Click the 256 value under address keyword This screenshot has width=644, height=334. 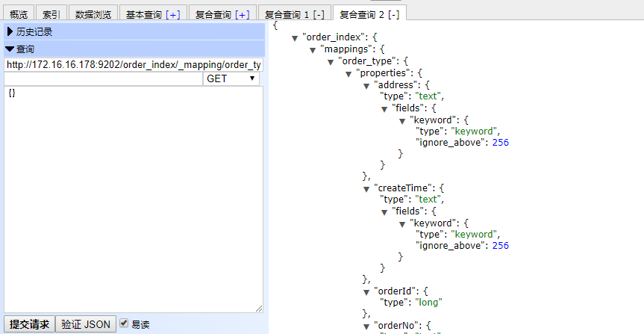pyautogui.click(x=500, y=143)
